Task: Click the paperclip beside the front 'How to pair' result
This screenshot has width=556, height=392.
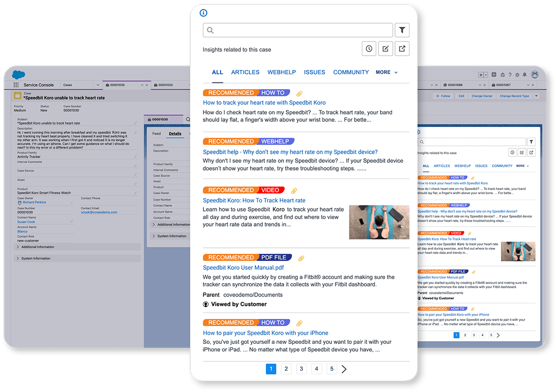Action: point(299,323)
